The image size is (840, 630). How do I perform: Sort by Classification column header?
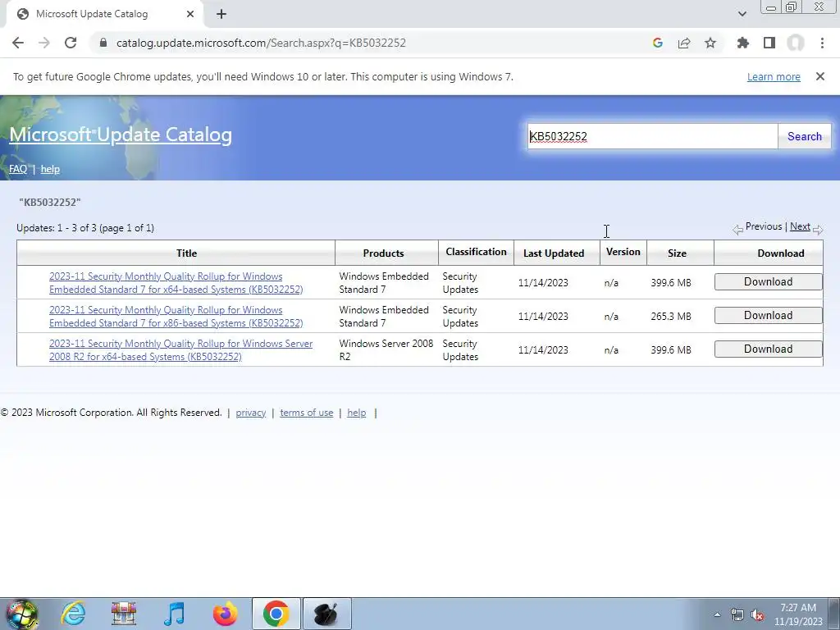coord(476,252)
